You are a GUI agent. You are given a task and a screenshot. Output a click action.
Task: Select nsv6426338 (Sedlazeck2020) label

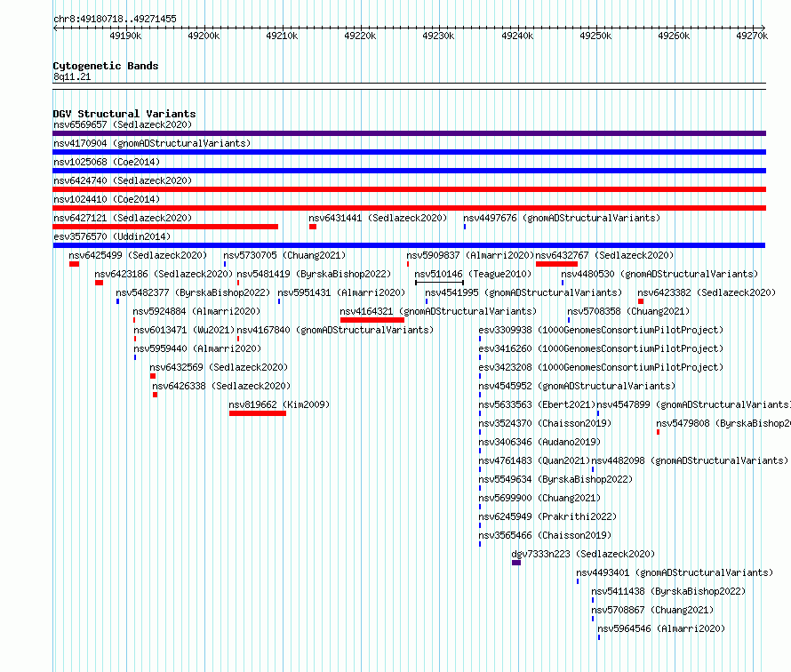coord(221,386)
